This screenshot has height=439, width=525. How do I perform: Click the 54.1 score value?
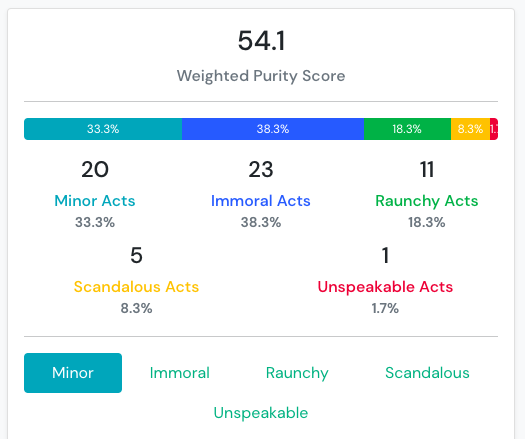coord(261,41)
